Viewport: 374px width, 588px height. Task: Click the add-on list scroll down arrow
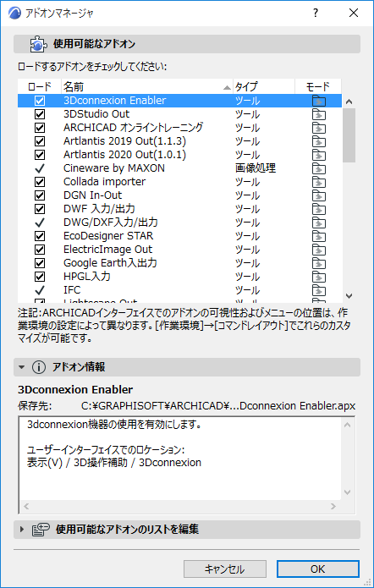pos(349,296)
